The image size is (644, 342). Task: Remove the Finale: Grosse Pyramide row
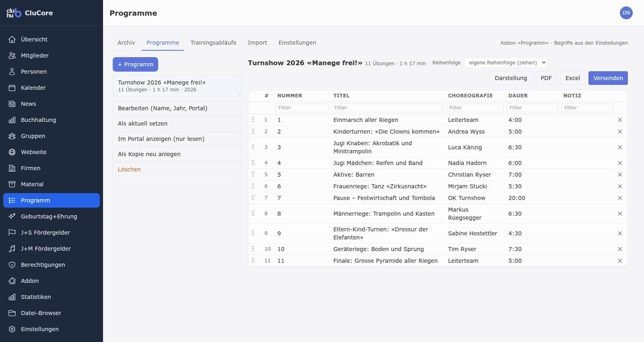tap(620, 261)
